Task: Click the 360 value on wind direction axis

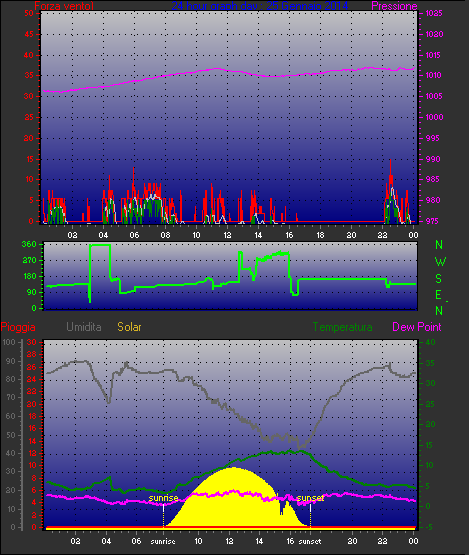Action: click(x=29, y=244)
